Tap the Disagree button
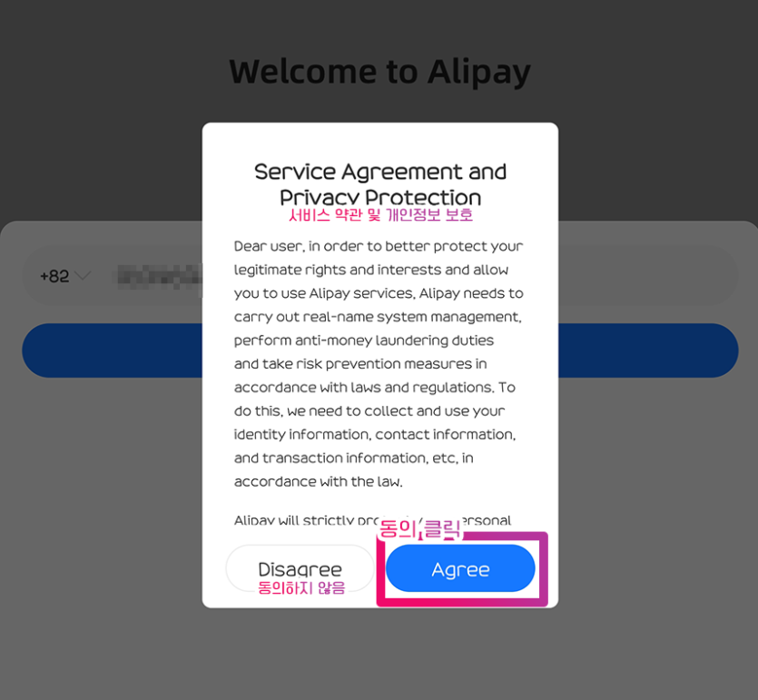This screenshot has height=700, width=758. coord(300,568)
